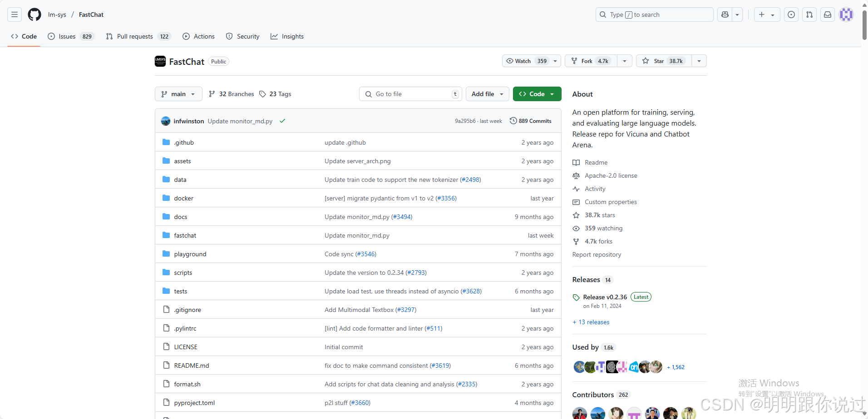Open the tests folder
Viewport: 868px width, 419px height.
point(181,291)
